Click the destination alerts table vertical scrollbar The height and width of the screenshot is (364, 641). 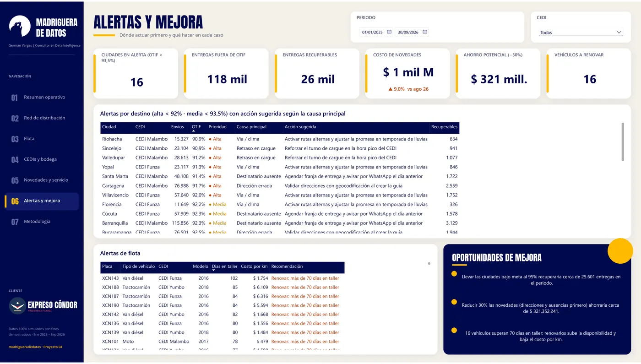click(623, 141)
